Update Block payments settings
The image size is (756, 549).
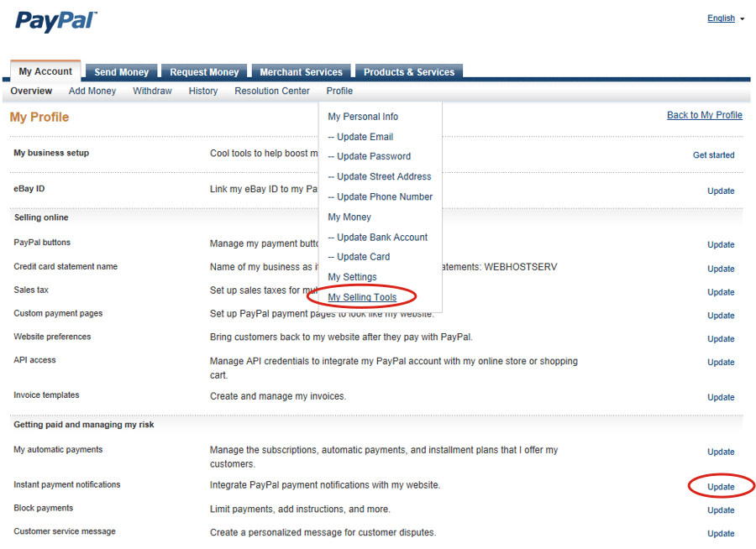(x=721, y=510)
